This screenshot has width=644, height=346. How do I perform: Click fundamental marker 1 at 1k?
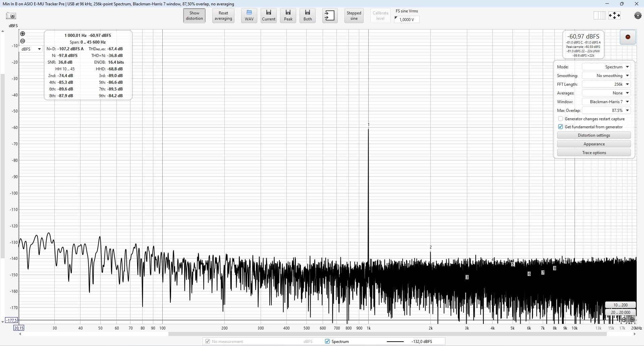(368, 124)
